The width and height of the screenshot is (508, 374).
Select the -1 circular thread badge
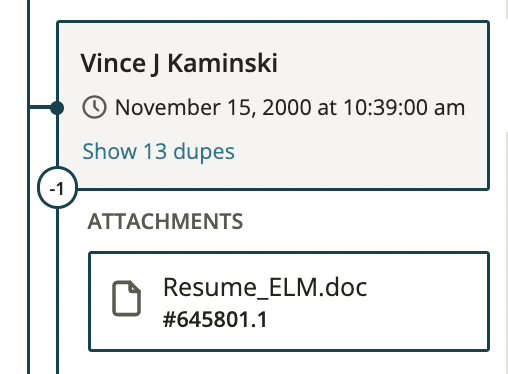coord(57,188)
